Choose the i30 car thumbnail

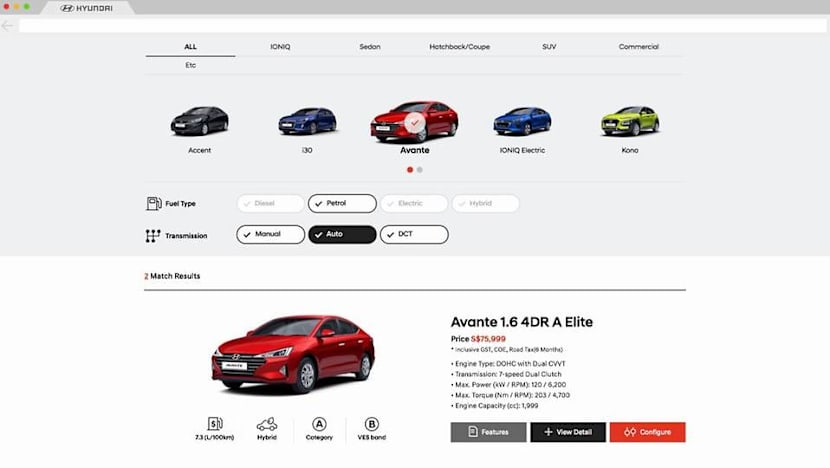pyautogui.click(x=307, y=121)
